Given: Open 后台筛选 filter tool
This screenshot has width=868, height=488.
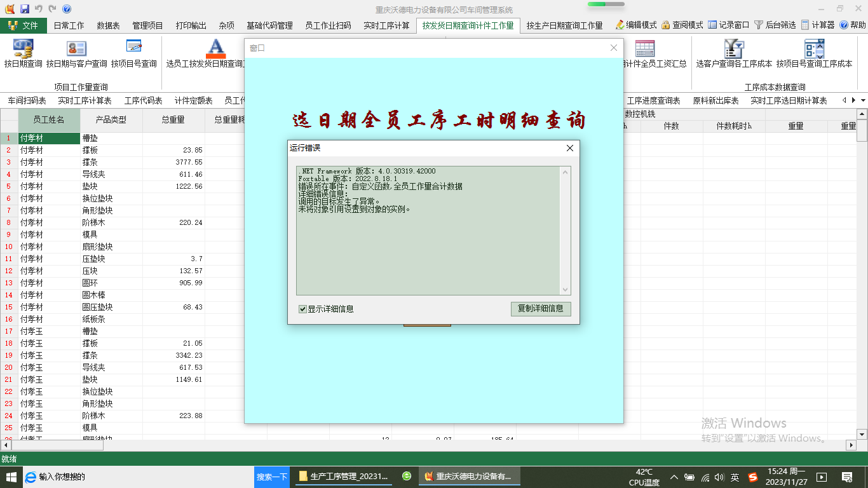Looking at the screenshot, I should (x=775, y=25).
